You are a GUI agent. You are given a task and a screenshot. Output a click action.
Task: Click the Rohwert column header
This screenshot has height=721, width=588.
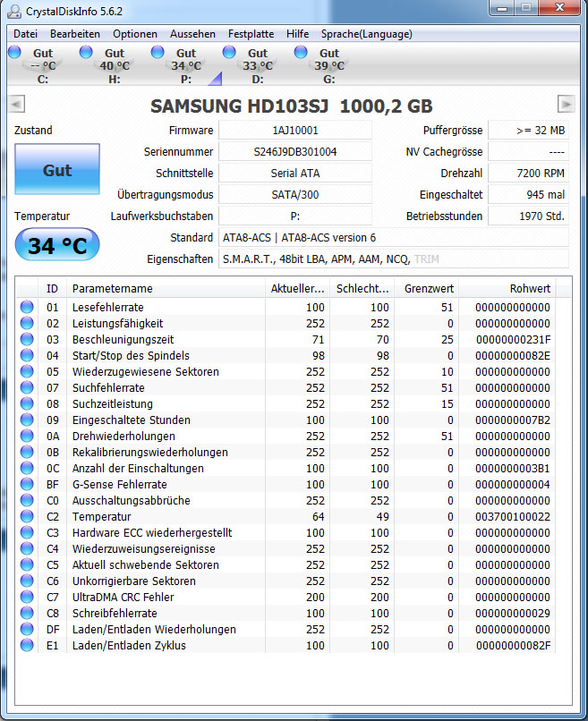(x=507, y=289)
